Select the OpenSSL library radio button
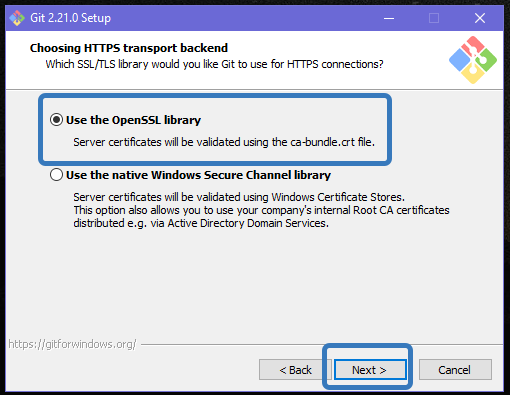Screen dimensions: 510x395 56,120
